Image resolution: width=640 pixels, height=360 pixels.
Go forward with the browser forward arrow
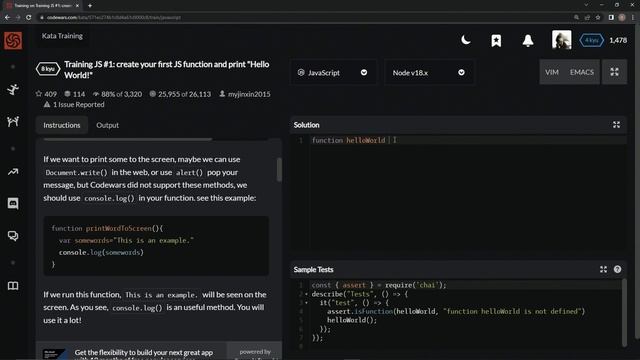click(18, 17)
